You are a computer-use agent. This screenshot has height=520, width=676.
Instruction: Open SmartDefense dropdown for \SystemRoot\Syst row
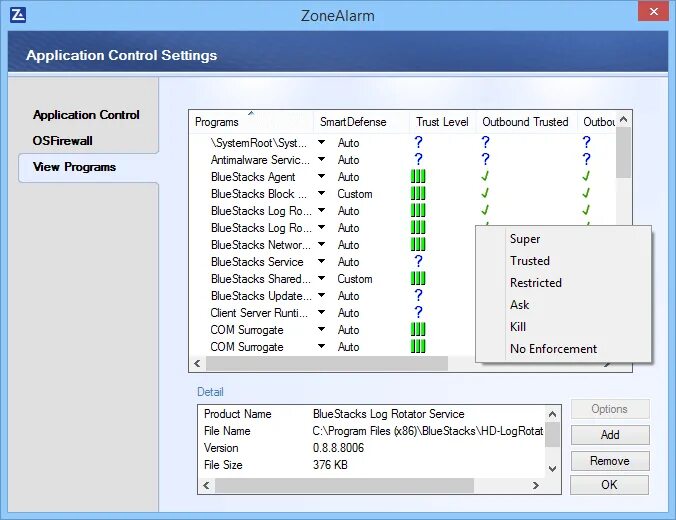(x=322, y=142)
